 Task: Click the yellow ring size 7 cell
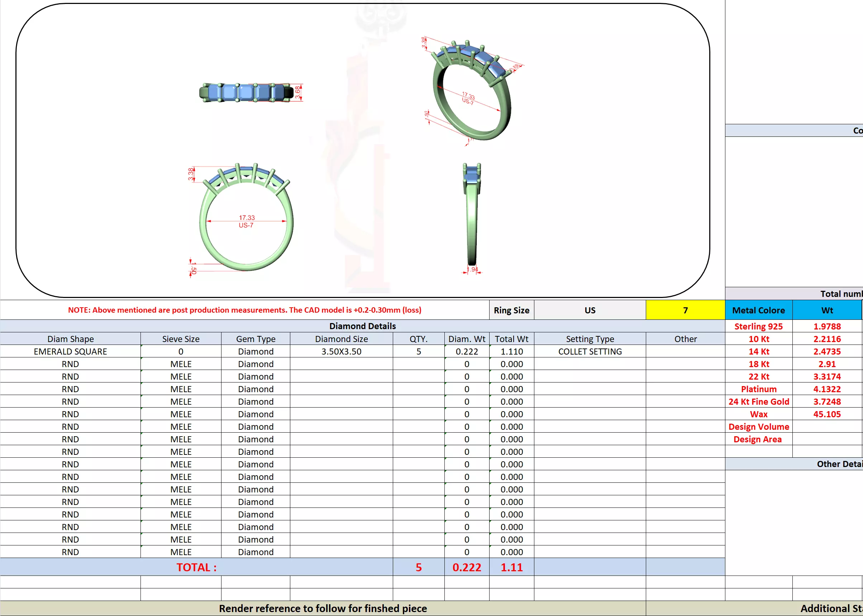click(685, 310)
